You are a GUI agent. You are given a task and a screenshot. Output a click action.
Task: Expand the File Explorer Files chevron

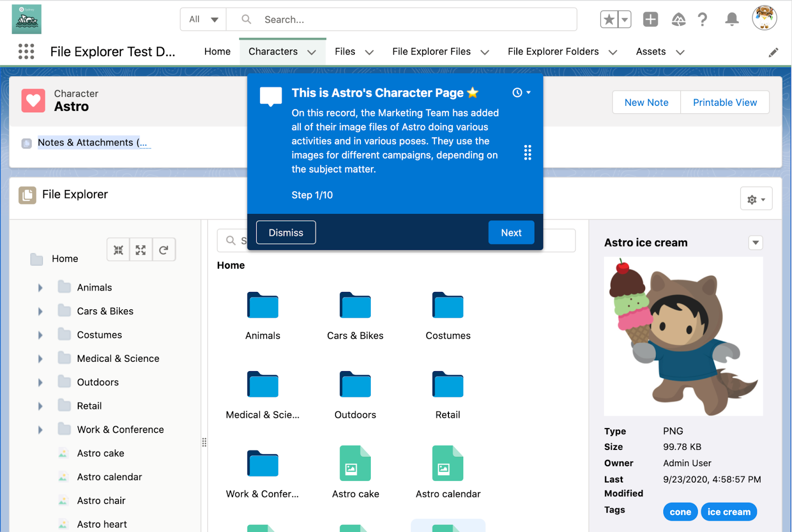[x=485, y=52]
